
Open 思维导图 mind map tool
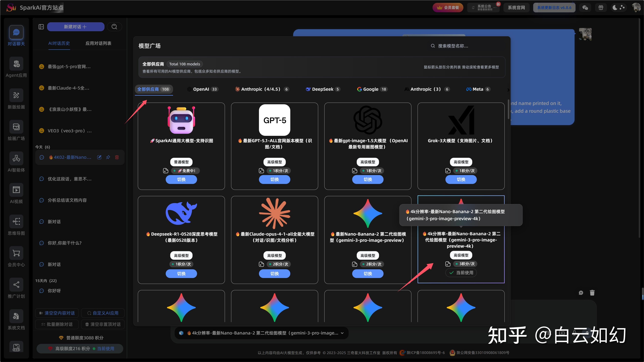coord(16,222)
